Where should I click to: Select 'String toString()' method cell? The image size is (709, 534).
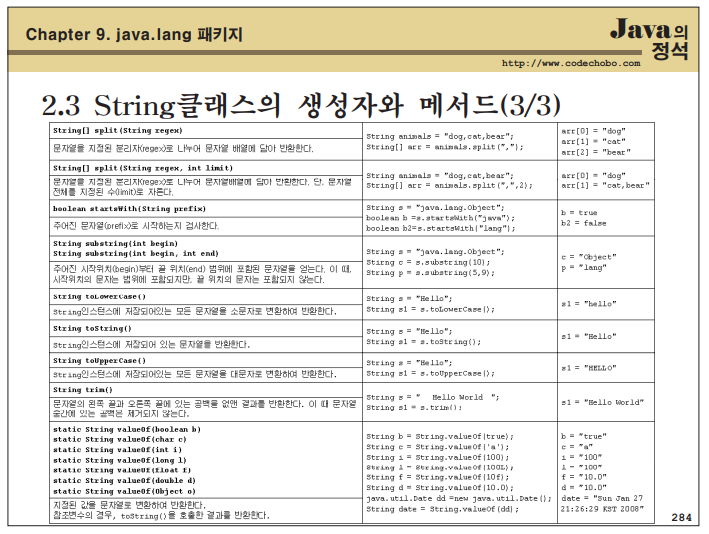click(206, 328)
